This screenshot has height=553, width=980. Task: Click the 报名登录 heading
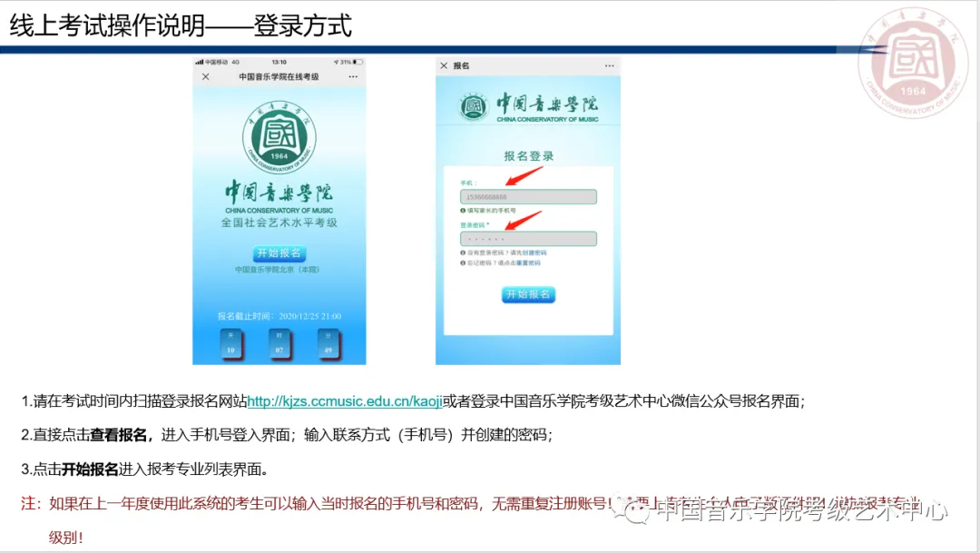pos(529,156)
